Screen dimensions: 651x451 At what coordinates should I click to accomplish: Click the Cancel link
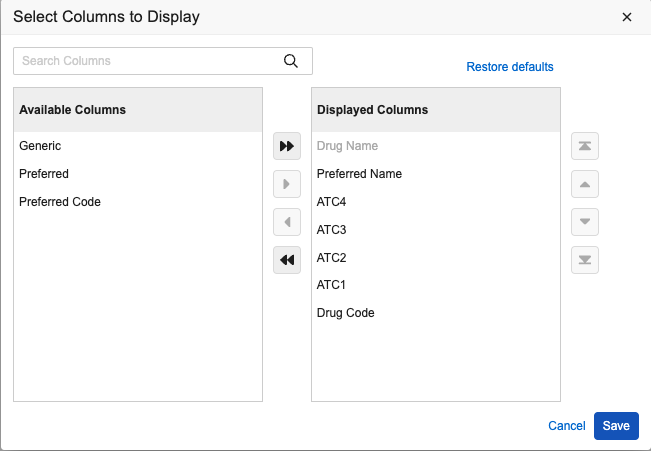566,426
